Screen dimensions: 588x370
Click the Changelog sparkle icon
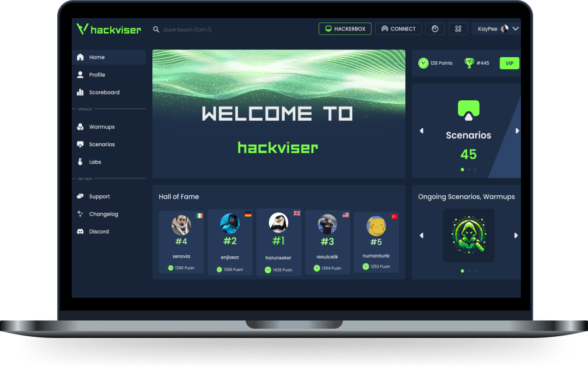tap(80, 214)
